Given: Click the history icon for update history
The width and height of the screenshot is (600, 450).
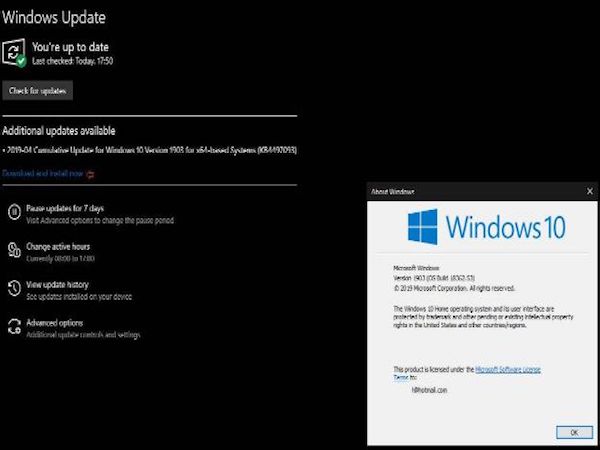Looking at the screenshot, I should pos(14,288).
